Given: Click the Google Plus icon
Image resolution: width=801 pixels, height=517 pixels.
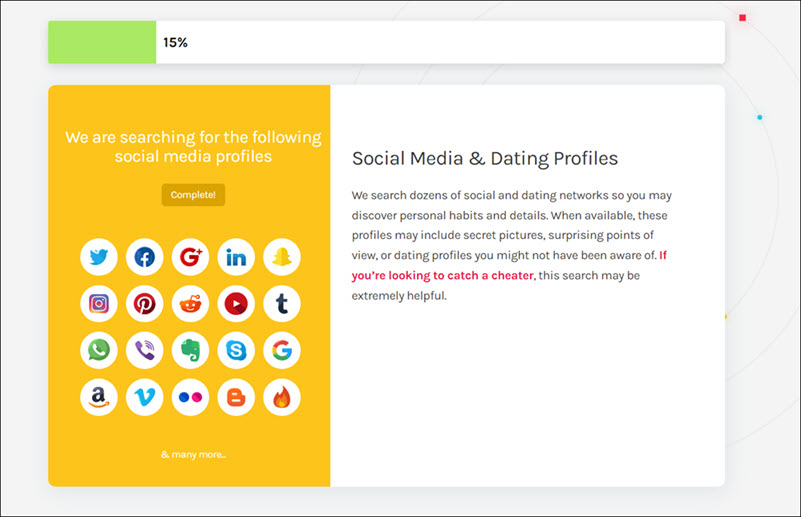Looking at the screenshot, I should tap(190, 257).
